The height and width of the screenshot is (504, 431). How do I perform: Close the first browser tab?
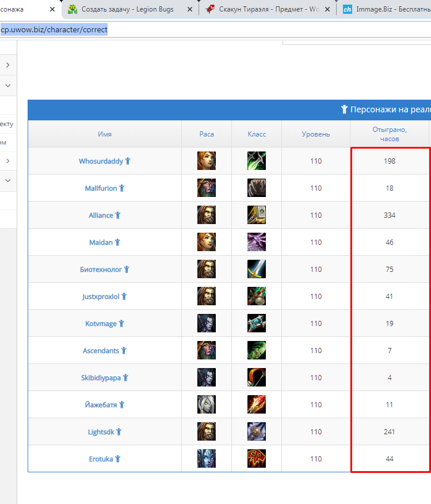[x=52, y=9]
